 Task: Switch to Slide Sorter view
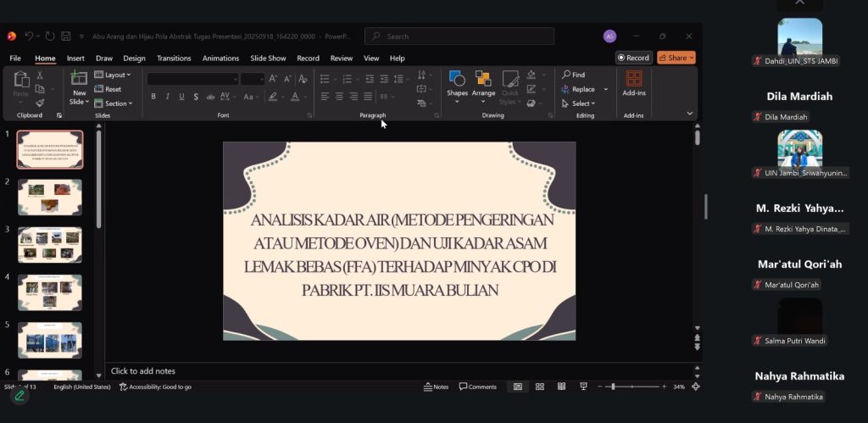coord(539,387)
